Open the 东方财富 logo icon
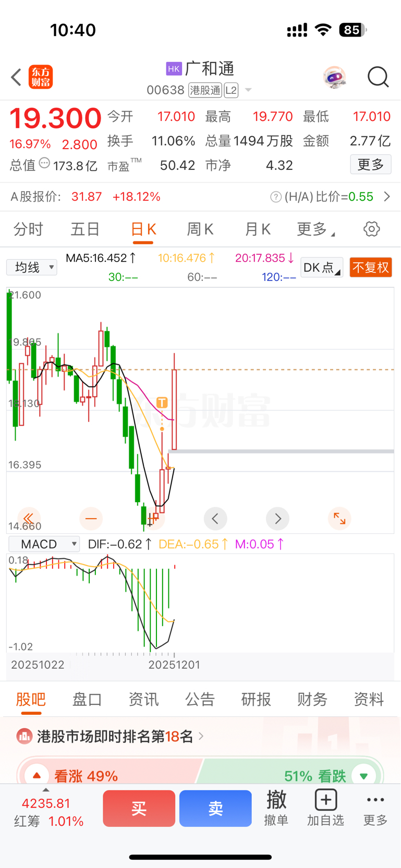The height and width of the screenshot is (868, 401). (41, 77)
